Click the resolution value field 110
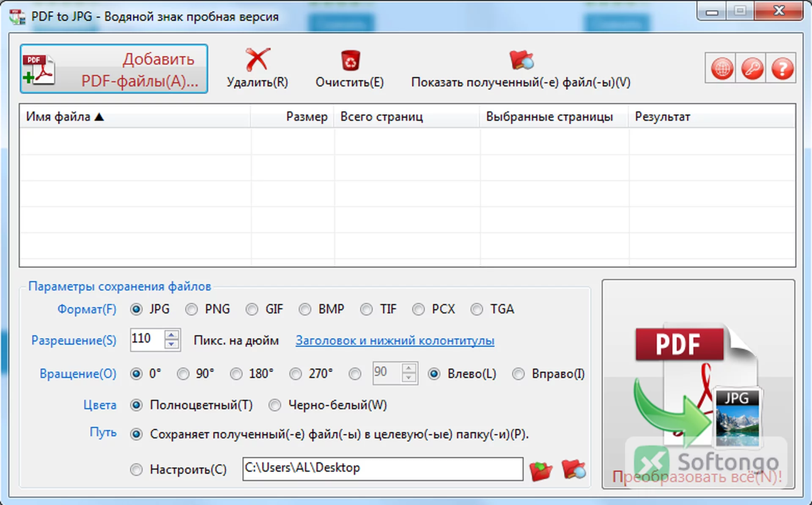812x505 pixels. coord(147,339)
